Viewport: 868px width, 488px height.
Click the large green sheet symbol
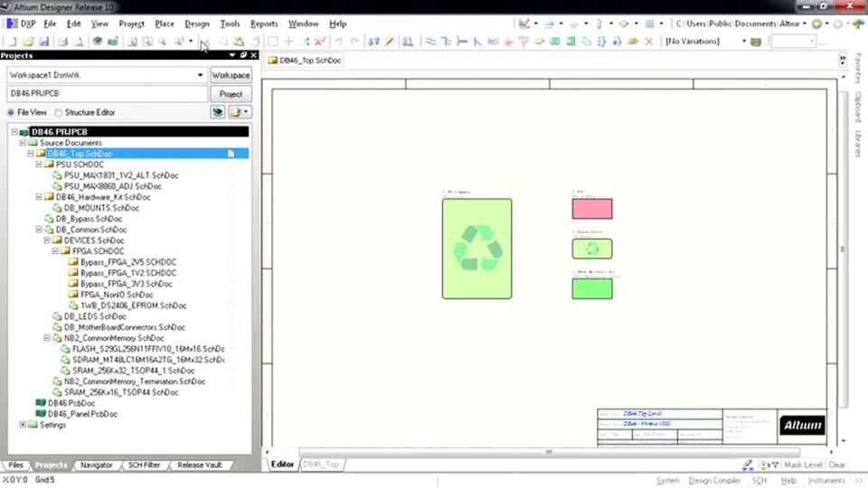476,249
